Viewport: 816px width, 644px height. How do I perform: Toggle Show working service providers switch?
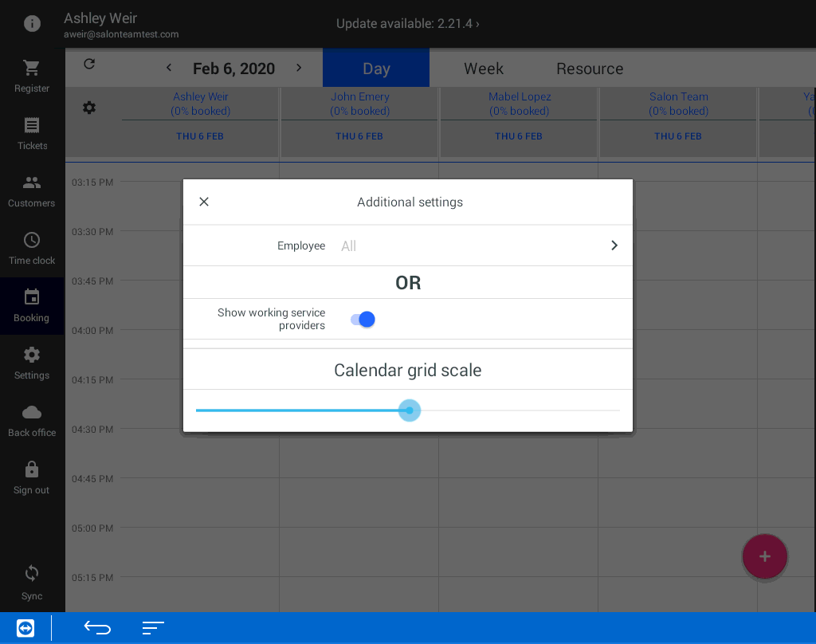pyautogui.click(x=363, y=320)
